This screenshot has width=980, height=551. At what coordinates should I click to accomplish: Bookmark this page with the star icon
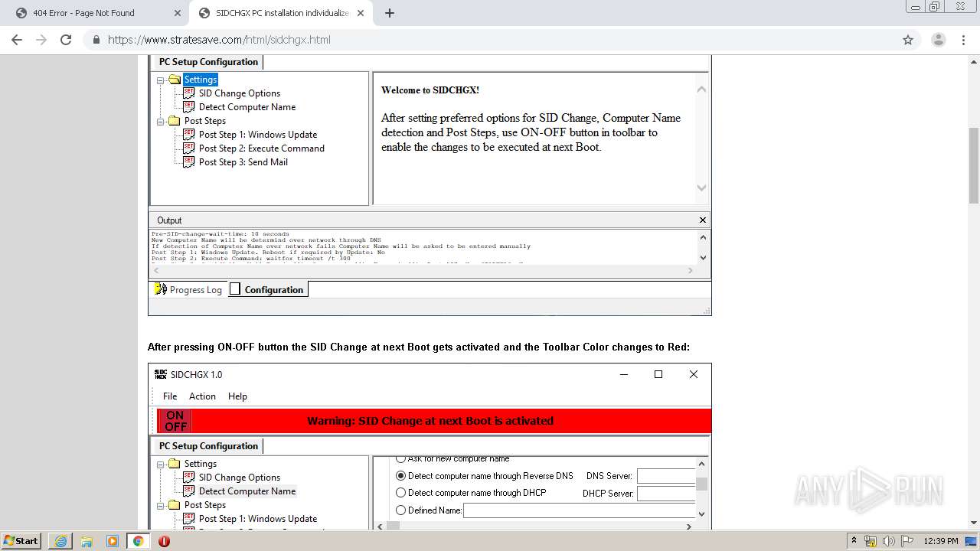coord(908,40)
